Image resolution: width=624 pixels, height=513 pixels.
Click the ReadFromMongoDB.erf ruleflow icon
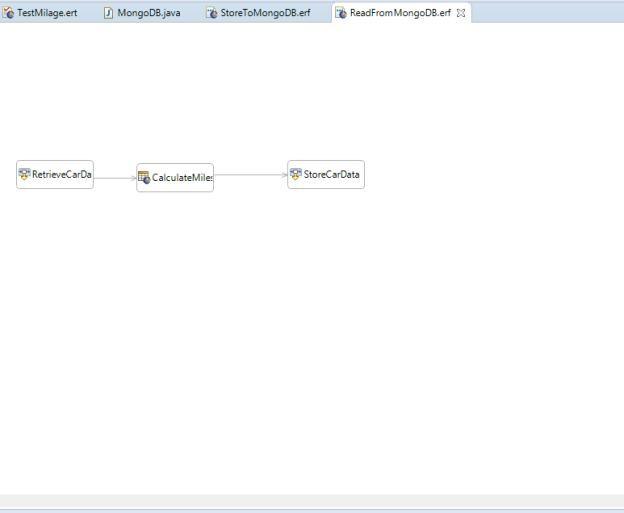coord(341,13)
